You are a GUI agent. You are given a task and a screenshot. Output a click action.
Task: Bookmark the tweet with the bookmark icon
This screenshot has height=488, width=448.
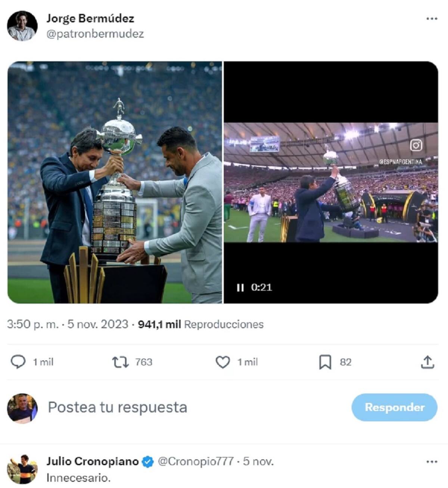[x=325, y=362]
